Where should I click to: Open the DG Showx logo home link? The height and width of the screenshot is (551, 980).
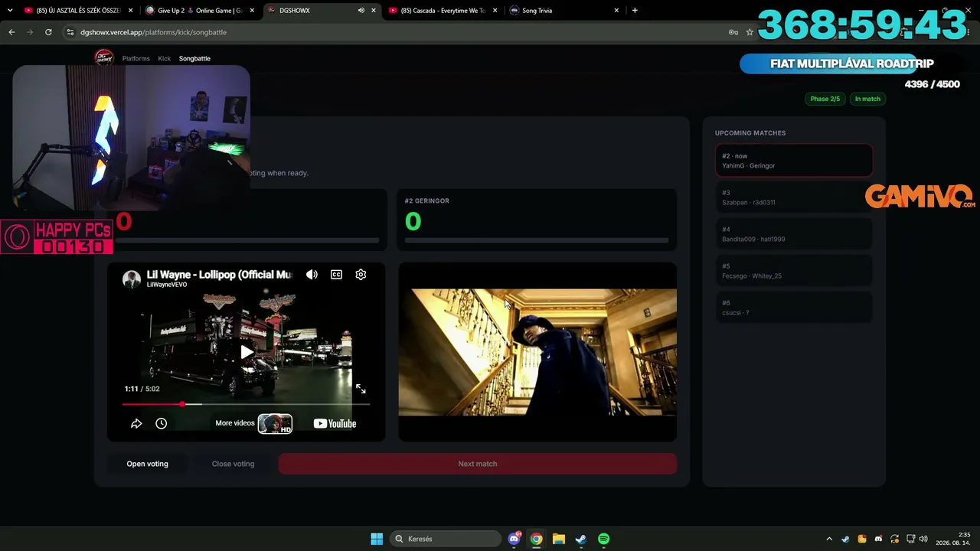pyautogui.click(x=104, y=57)
